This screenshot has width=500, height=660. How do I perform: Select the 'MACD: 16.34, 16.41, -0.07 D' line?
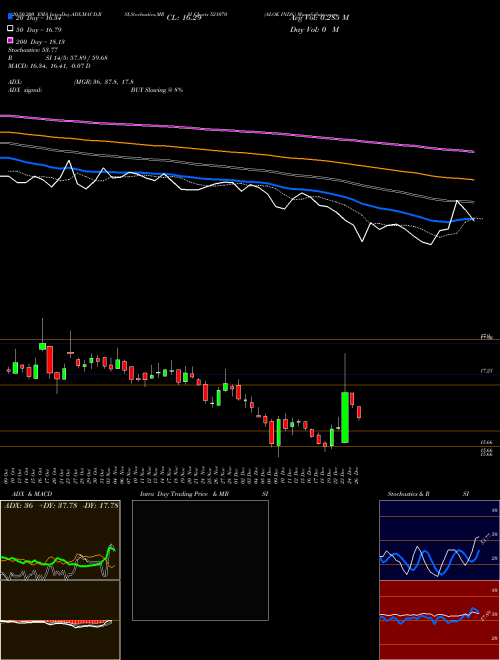tap(49, 66)
